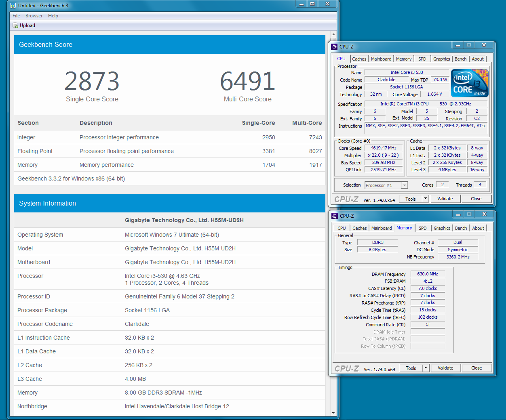Switch to Graphics tab in upper CPU-Z
Image resolution: width=506 pixels, height=420 pixels.
(442, 59)
